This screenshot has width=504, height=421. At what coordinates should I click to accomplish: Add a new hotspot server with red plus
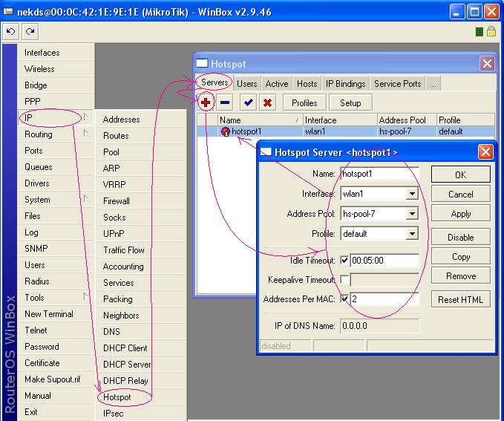(206, 102)
